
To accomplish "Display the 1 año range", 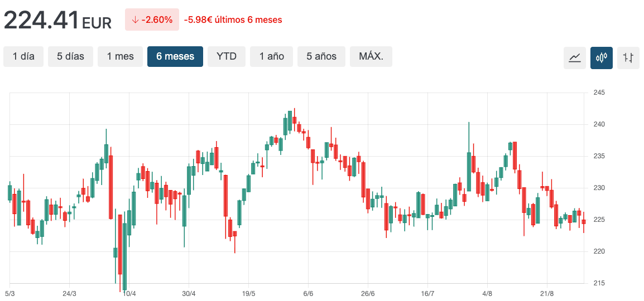I will (272, 56).
